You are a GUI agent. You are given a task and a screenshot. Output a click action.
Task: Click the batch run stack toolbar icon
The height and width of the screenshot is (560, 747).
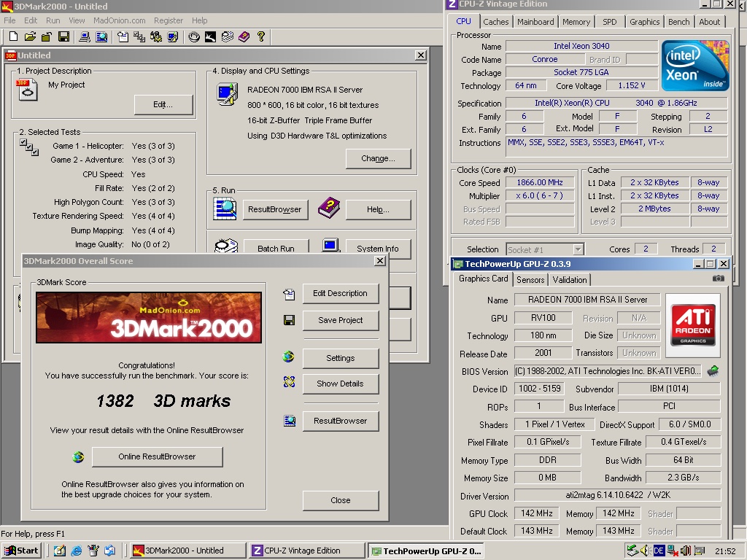[228, 36]
